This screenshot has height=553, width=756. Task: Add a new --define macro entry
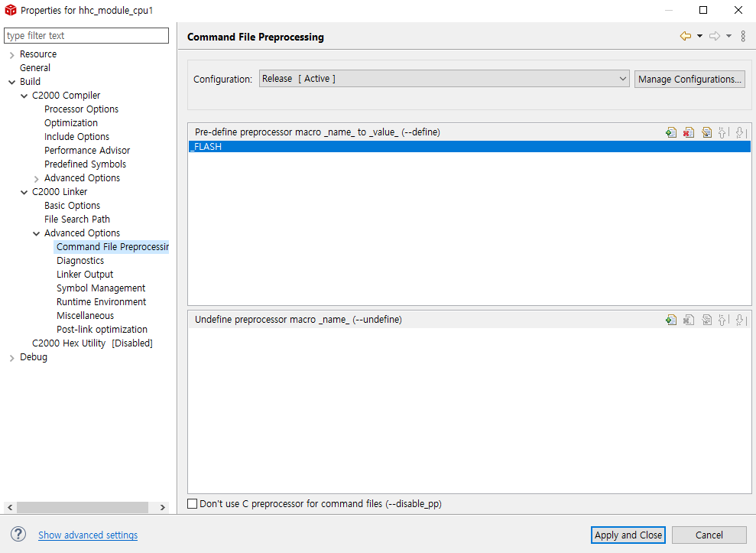click(x=670, y=132)
